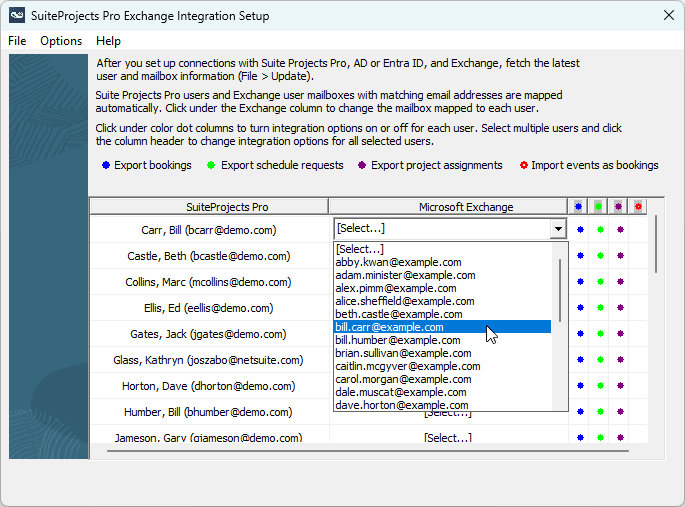Select the Humber, Bill user row
Screen dimensions: 685x507
[209, 412]
